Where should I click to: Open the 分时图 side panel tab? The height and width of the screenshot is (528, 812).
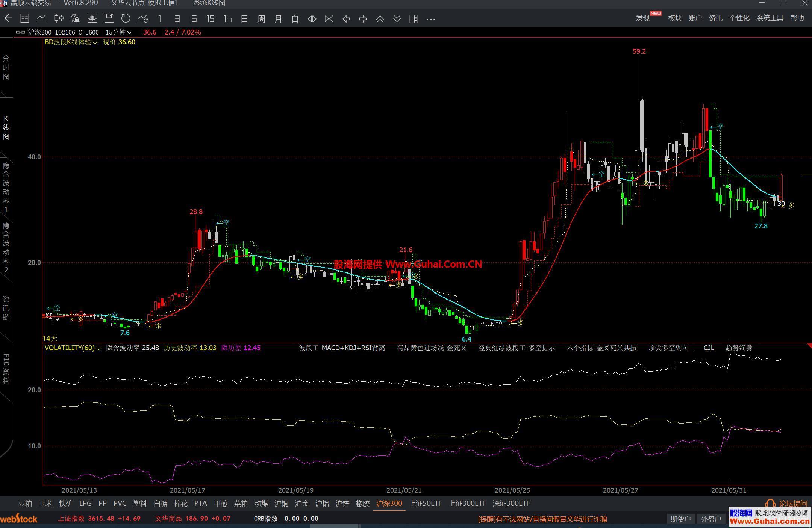click(x=6, y=68)
